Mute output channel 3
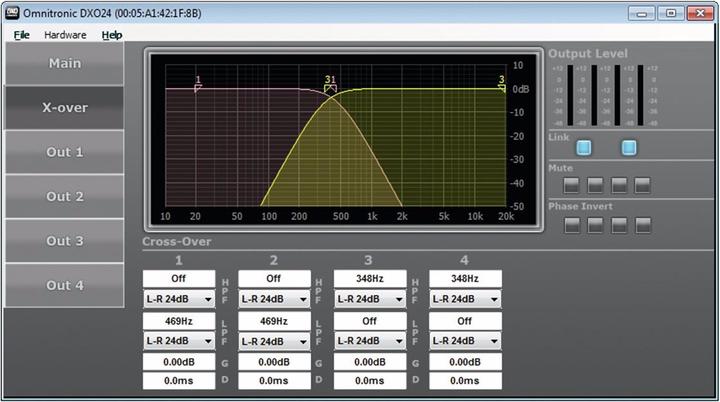The image size is (720, 402). point(619,185)
